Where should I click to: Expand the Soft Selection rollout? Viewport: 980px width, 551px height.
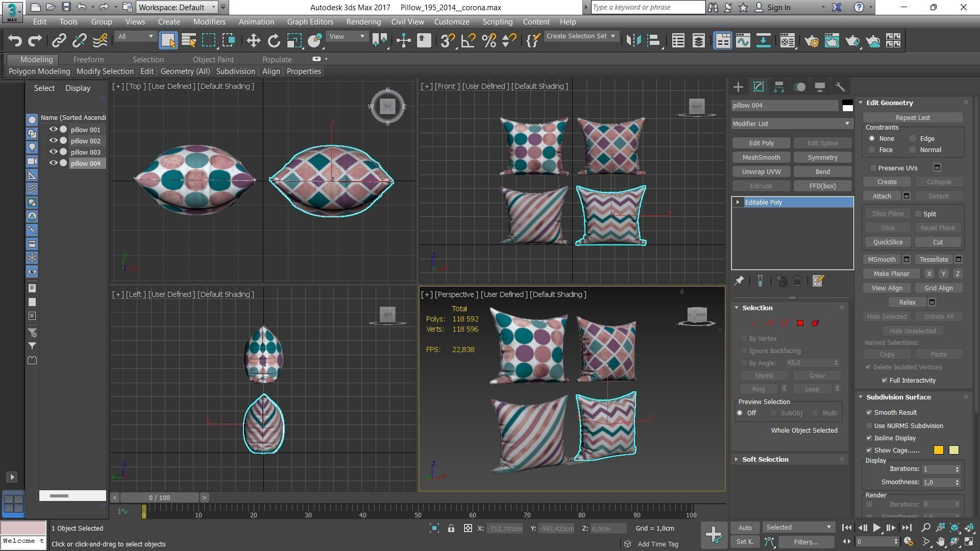point(765,459)
